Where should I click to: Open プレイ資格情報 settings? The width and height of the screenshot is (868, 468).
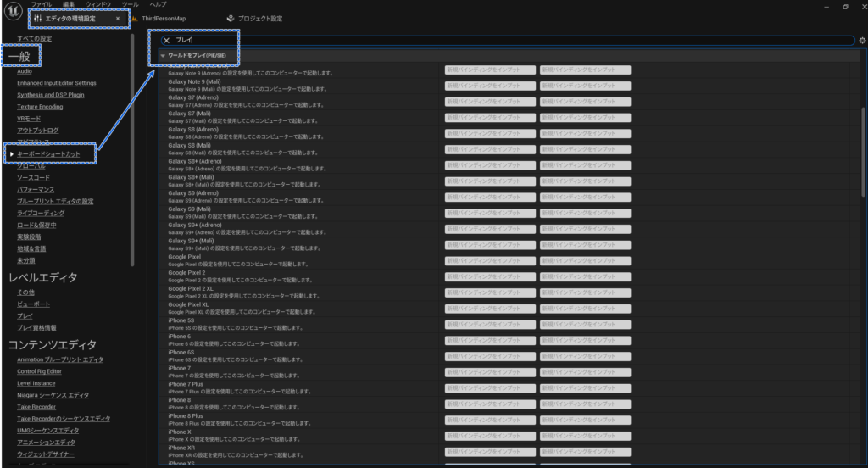point(36,328)
